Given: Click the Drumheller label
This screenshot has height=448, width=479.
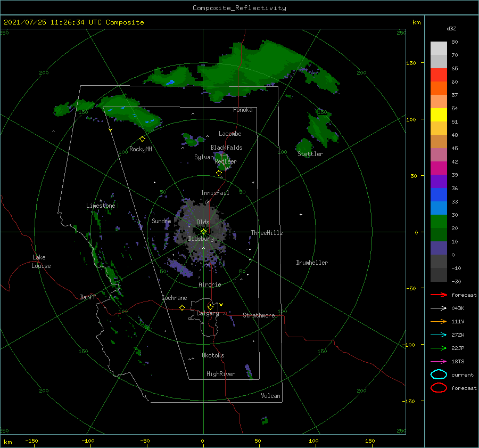Looking at the screenshot, I should pyautogui.click(x=312, y=263).
